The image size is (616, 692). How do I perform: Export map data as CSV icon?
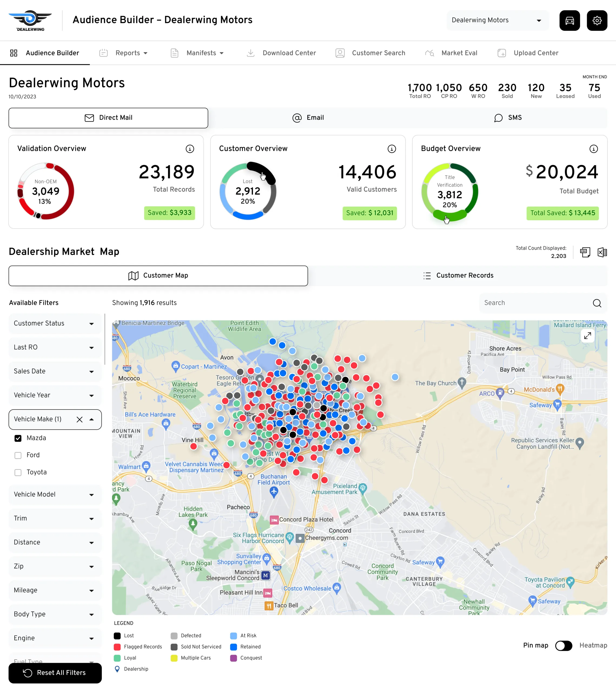tap(585, 252)
